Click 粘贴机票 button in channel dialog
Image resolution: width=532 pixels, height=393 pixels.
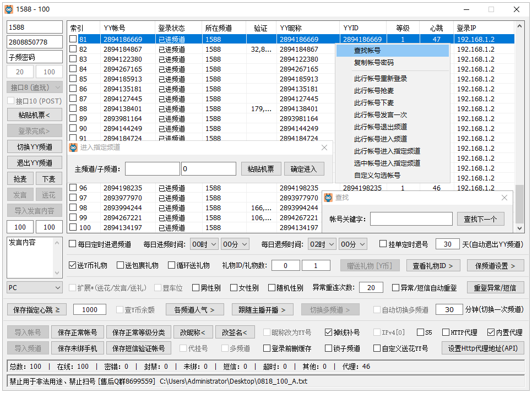[x=261, y=169]
